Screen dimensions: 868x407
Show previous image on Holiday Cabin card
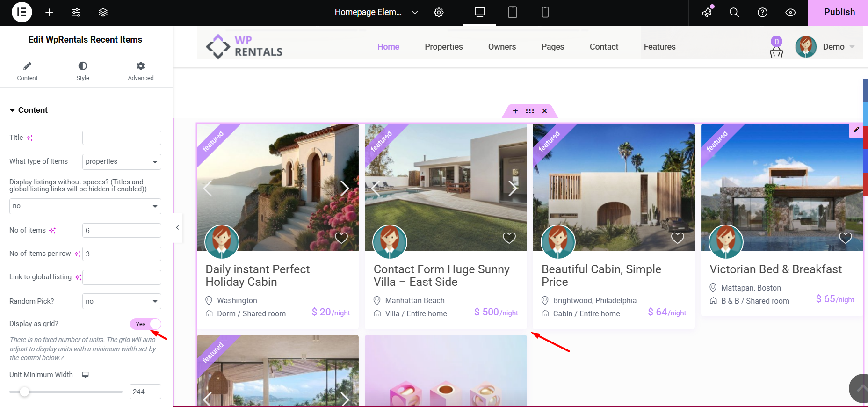coord(208,188)
